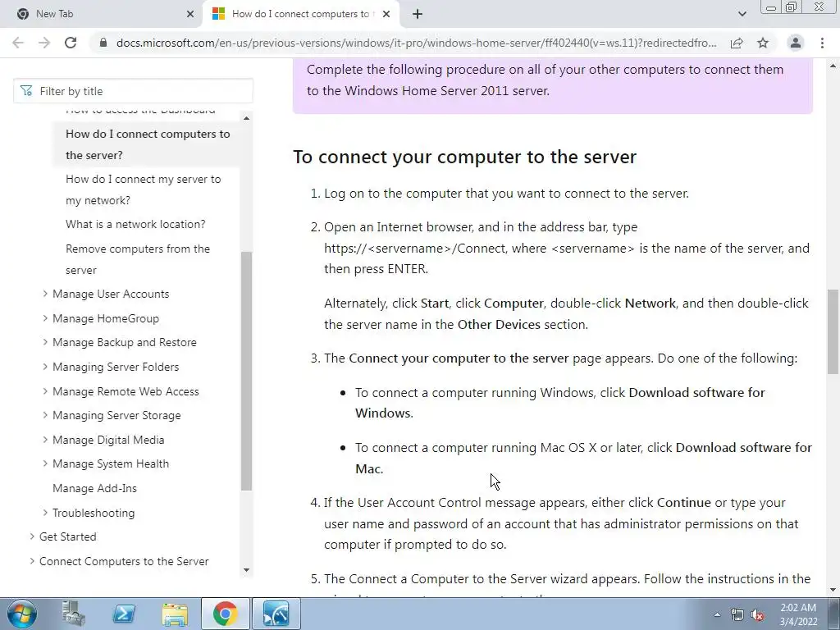Click https://<servername>/Connect text
This screenshot has width=840, height=630.
pos(414,248)
